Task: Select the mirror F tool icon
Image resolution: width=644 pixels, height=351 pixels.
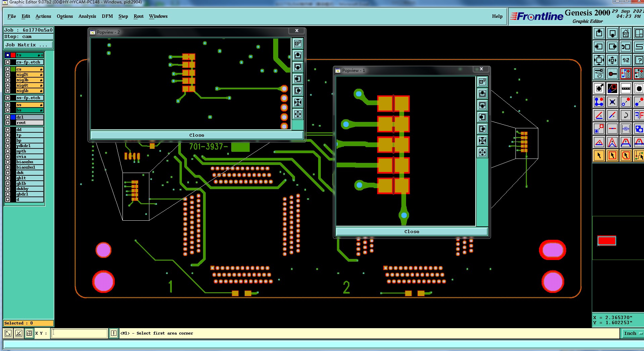Action: click(639, 115)
